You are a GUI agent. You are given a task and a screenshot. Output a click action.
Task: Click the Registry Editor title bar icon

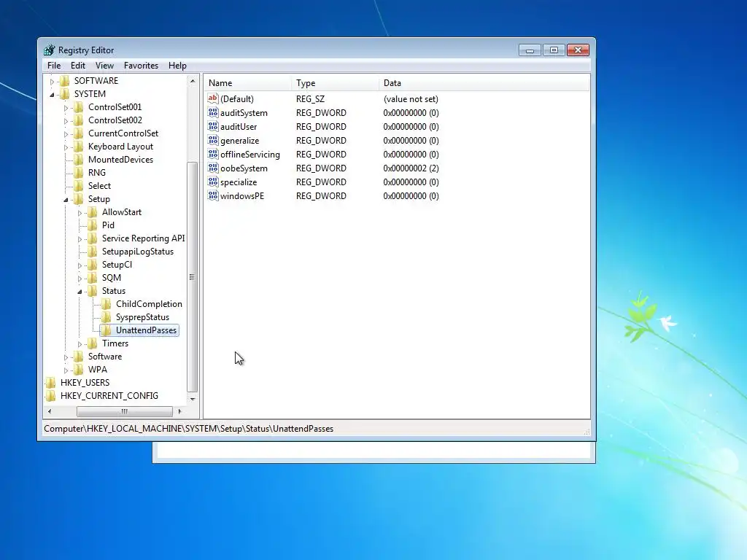(49, 50)
